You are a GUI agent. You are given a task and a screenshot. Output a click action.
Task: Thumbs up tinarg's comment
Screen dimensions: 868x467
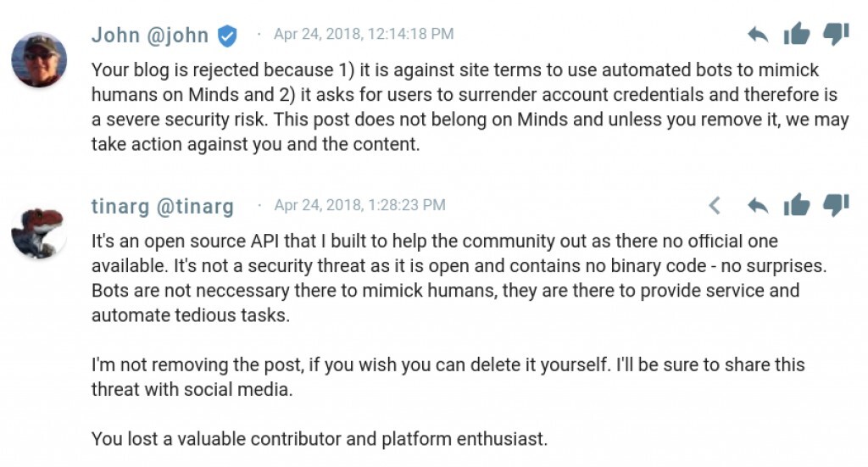point(797,205)
